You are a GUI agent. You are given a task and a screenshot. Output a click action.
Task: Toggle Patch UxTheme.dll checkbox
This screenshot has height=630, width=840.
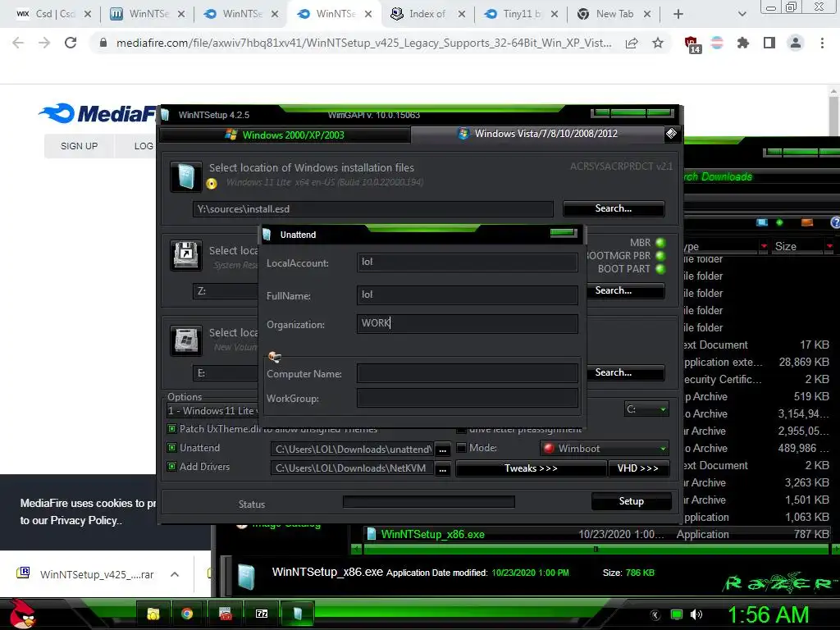point(172,428)
